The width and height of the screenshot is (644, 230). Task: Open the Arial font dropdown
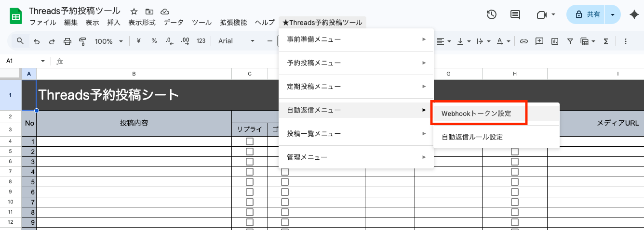click(x=236, y=41)
